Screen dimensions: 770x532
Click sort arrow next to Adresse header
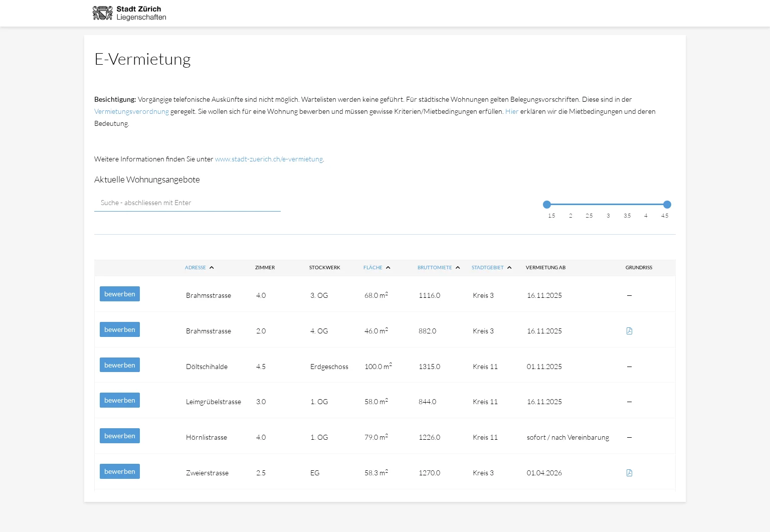click(x=212, y=268)
